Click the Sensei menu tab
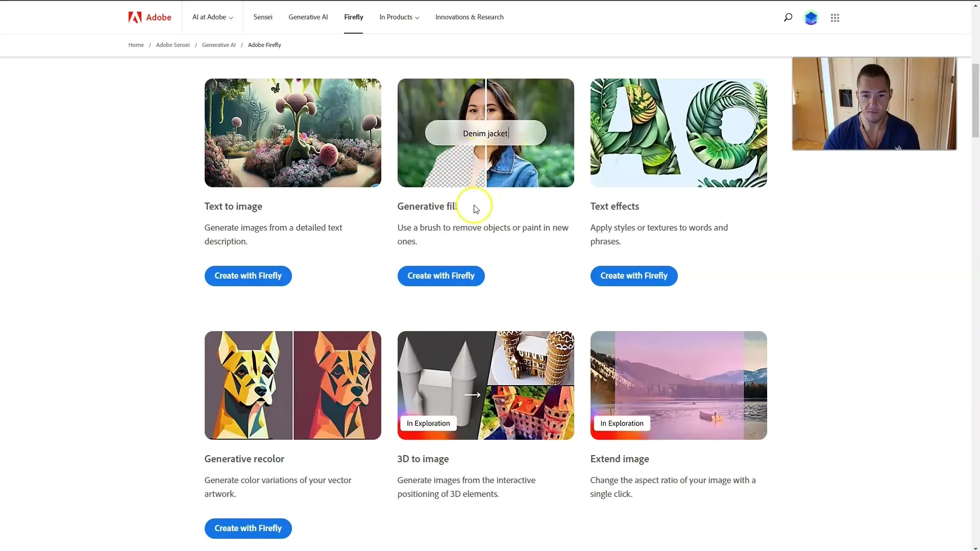 pos(262,17)
